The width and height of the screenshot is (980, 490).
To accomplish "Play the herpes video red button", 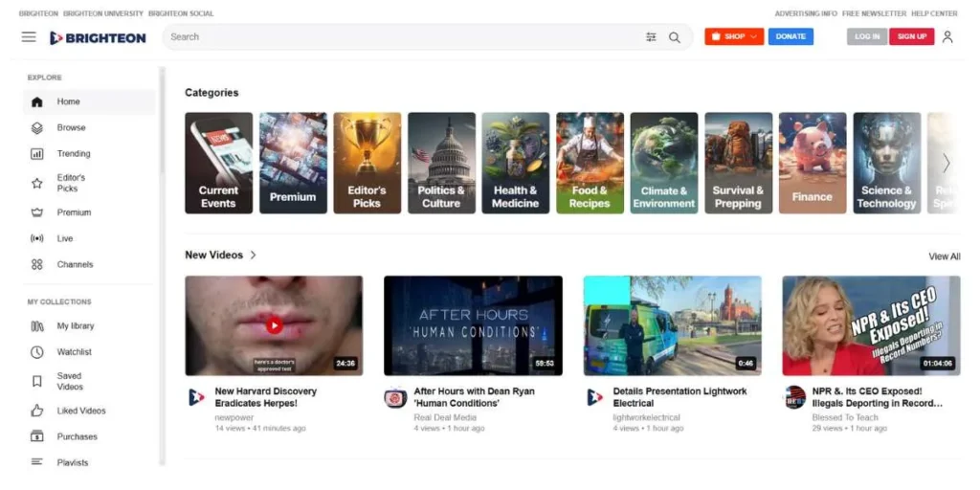I will pos(274,325).
